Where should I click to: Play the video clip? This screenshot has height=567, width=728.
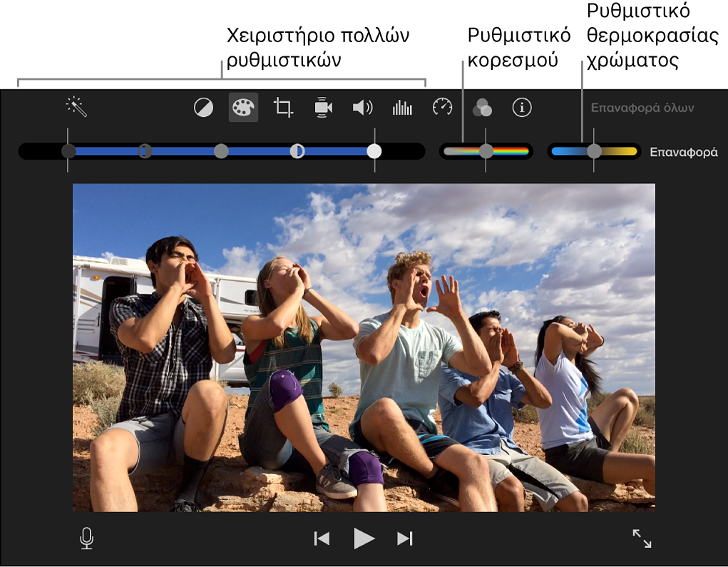tap(364, 538)
